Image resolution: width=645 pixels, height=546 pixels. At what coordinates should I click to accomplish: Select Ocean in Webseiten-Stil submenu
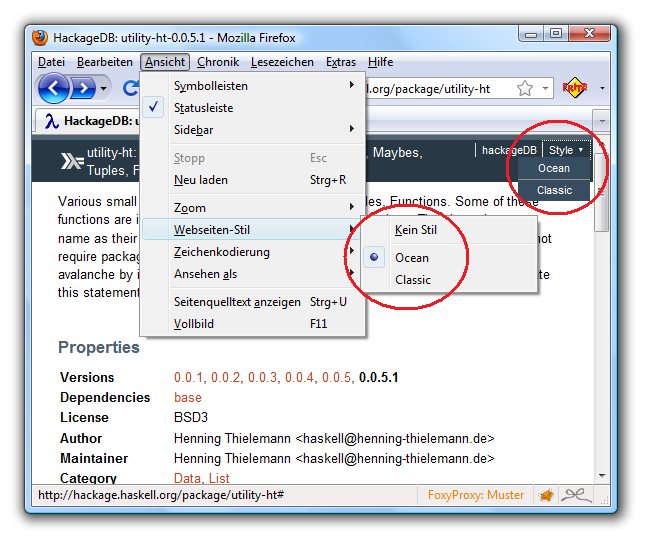449,258
